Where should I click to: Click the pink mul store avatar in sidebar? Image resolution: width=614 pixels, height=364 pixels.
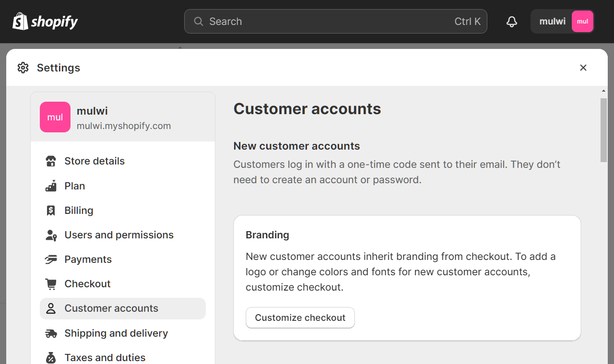(55, 117)
